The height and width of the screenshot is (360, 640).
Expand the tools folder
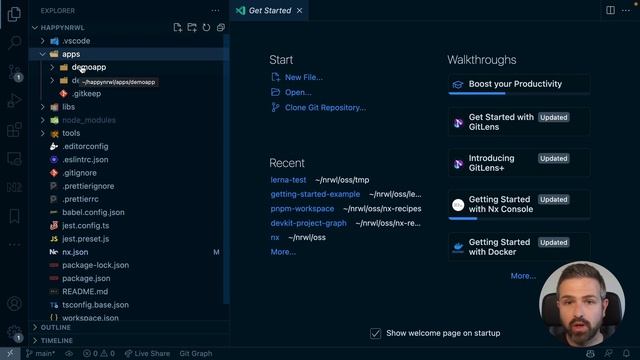coord(42,133)
